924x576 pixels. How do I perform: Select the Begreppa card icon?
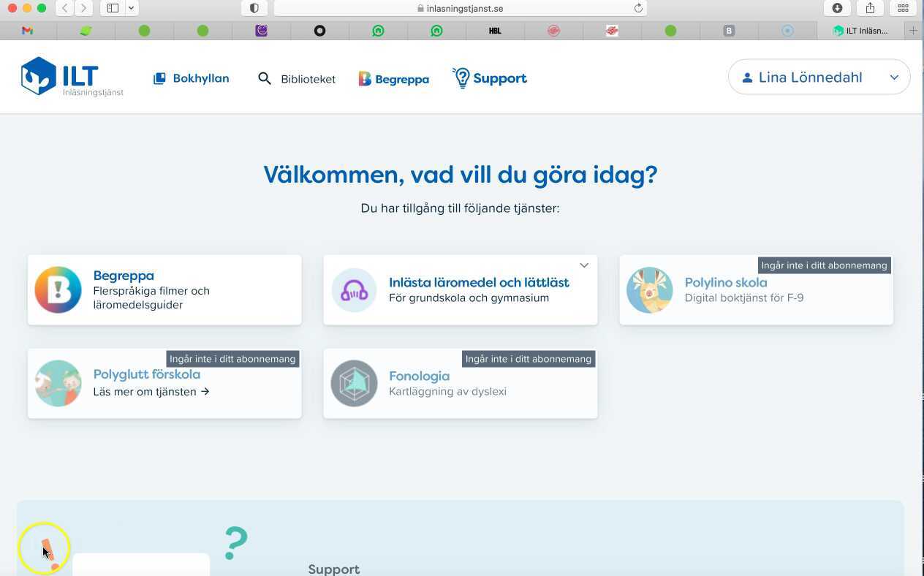point(58,289)
